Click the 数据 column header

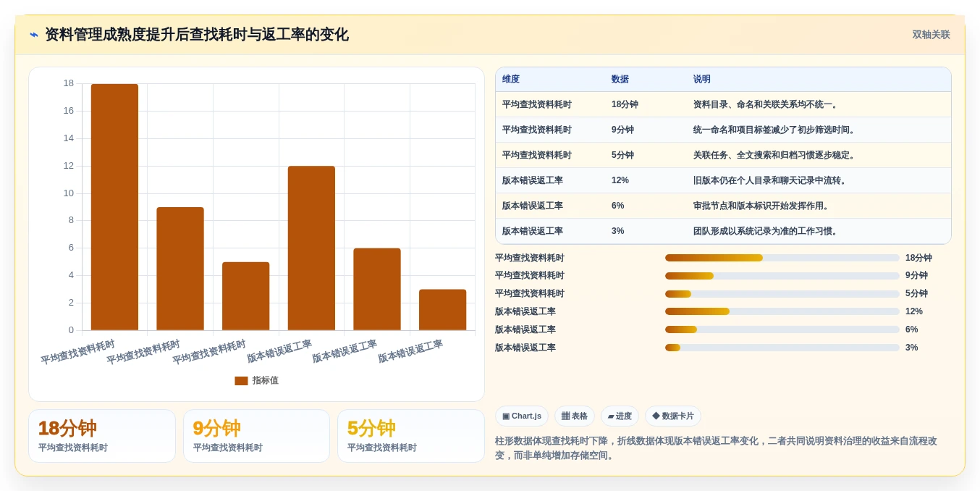pos(620,80)
